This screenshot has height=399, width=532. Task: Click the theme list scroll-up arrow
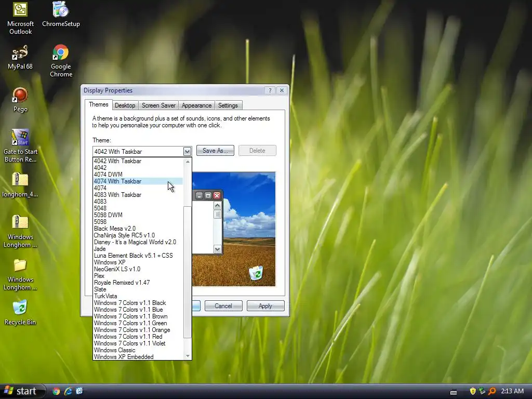188,162
